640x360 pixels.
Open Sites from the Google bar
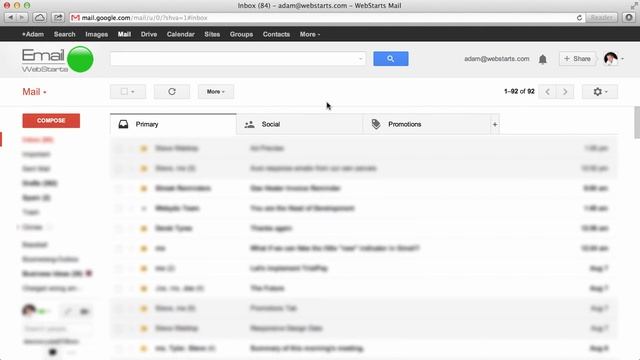tap(212, 34)
